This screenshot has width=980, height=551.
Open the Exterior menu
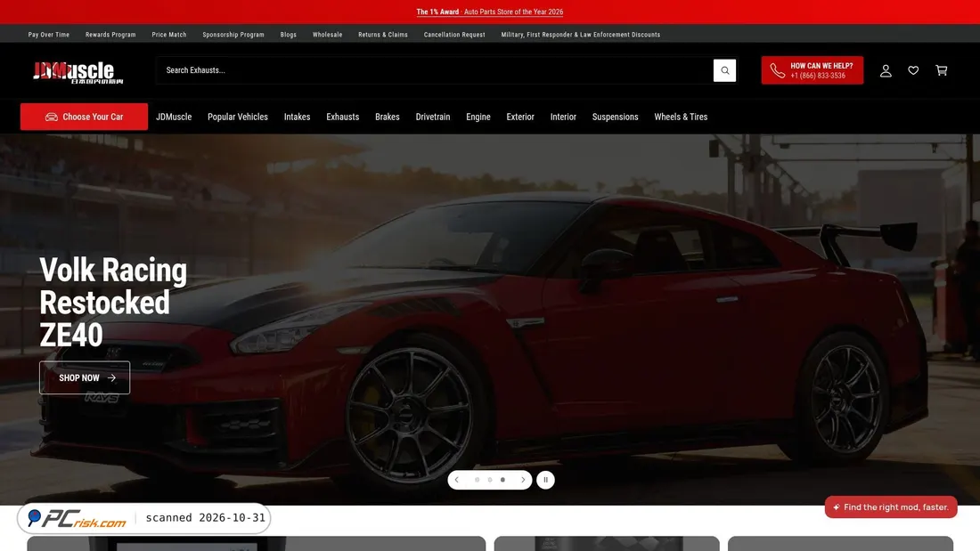(x=520, y=117)
